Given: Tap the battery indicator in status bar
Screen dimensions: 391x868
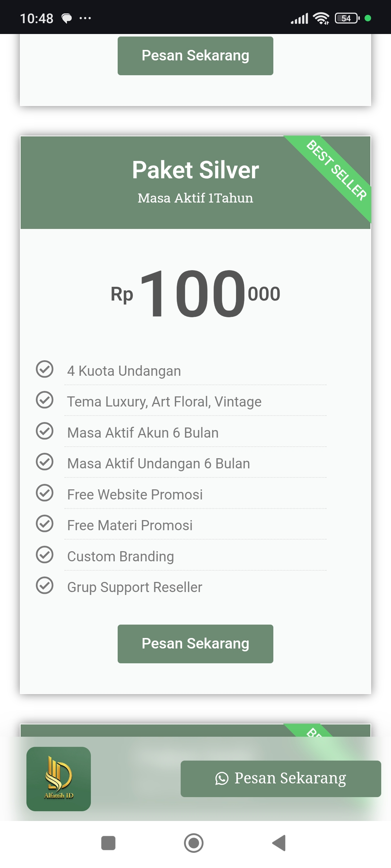Looking at the screenshot, I should pyautogui.click(x=347, y=18).
